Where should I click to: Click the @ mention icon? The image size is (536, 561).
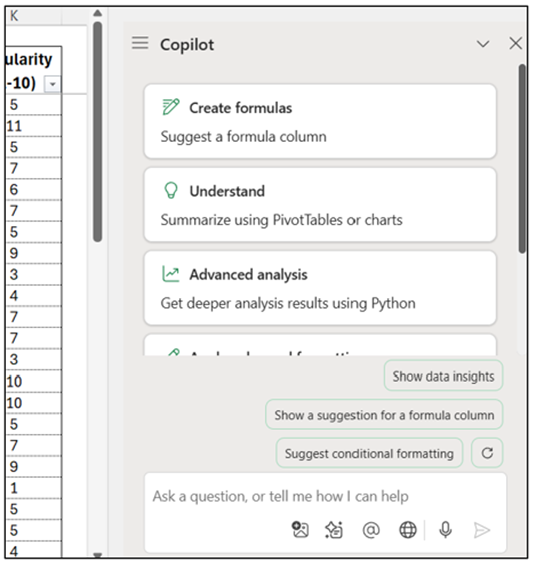tap(371, 530)
